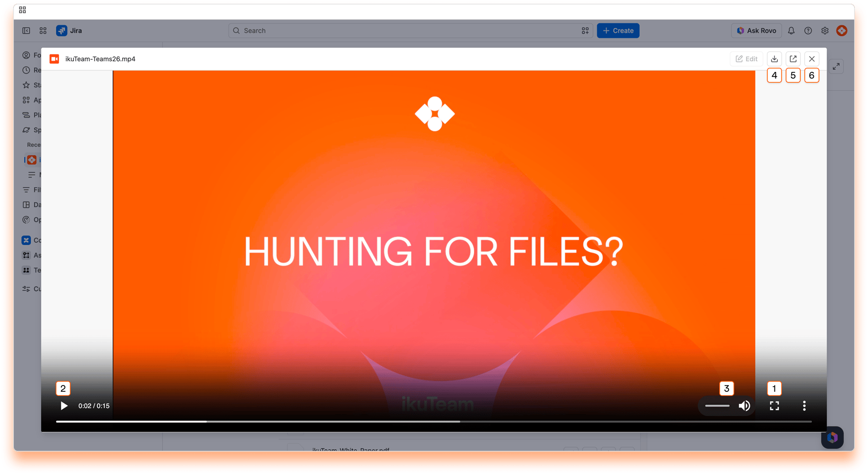
Task: Click the ikuTeam-Teams26.mp4 file name
Action: [100, 59]
